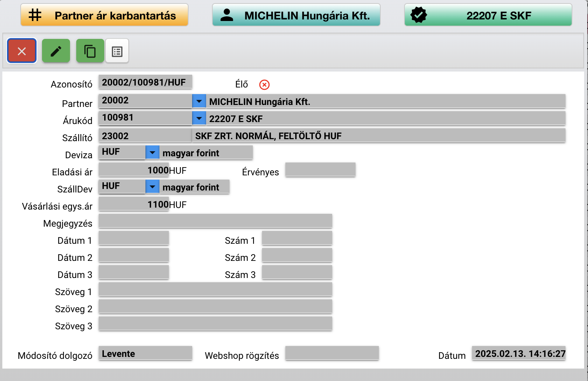The height and width of the screenshot is (381, 588).
Task: Click the Vásárlási egys.ár field showing 1100
Action: click(134, 204)
